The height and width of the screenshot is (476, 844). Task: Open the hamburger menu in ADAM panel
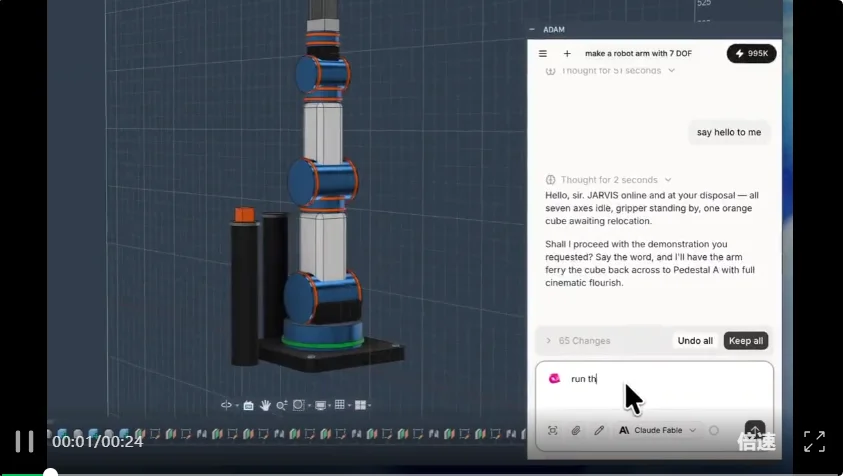point(543,53)
